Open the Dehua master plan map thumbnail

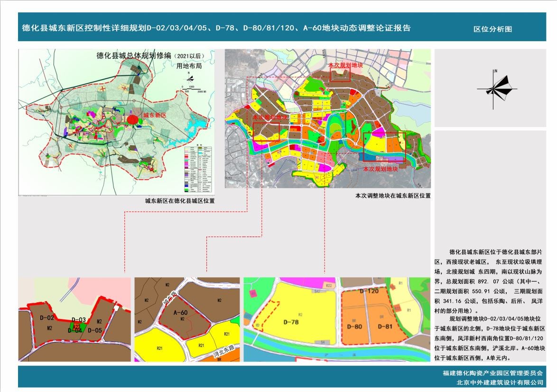[x=116, y=122]
